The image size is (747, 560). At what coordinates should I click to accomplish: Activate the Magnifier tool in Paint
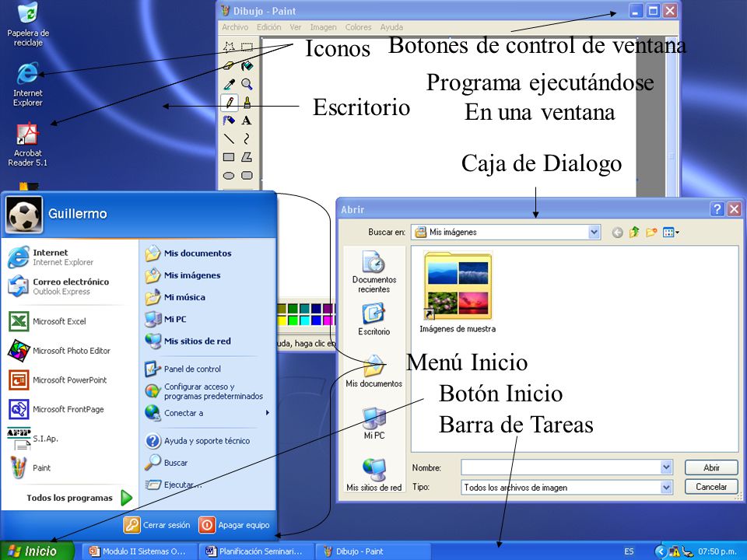tap(247, 84)
